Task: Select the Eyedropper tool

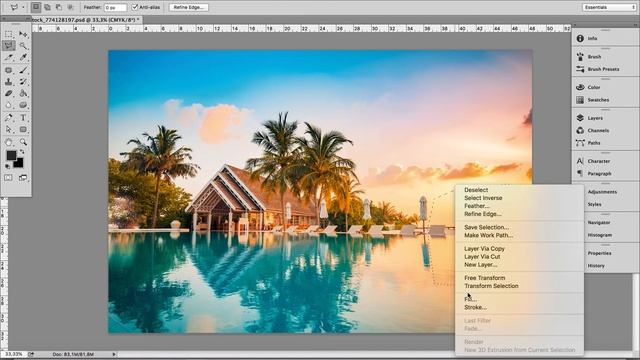Action: (x=23, y=57)
